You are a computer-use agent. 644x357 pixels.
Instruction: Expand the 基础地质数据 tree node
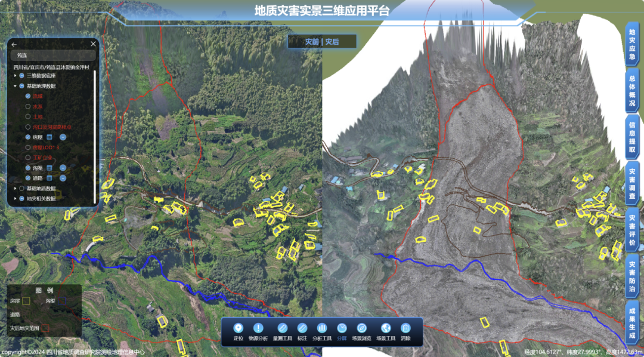[x=15, y=189]
